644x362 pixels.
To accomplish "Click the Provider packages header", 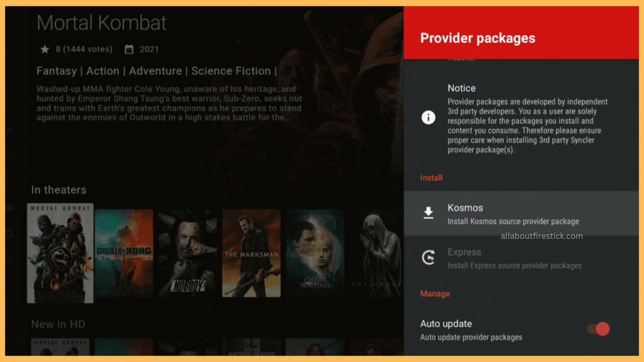I will tap(477, 38).
